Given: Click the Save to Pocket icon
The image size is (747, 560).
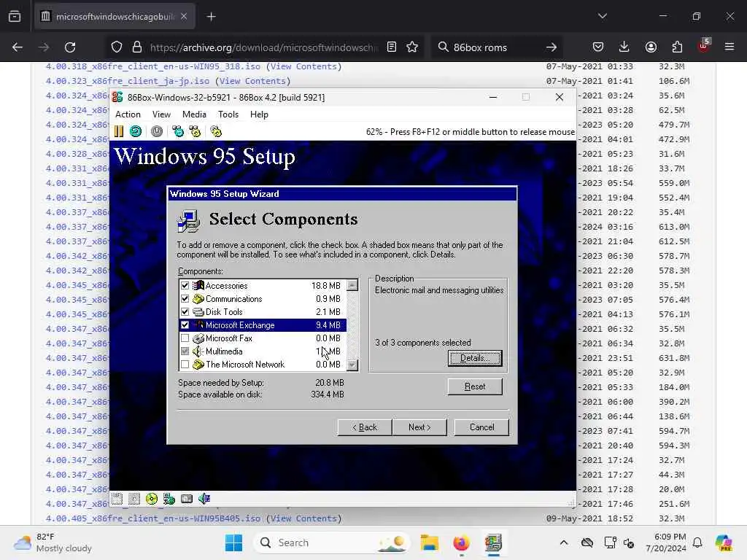Looking at the screenshot, I should tap(598, 47).
